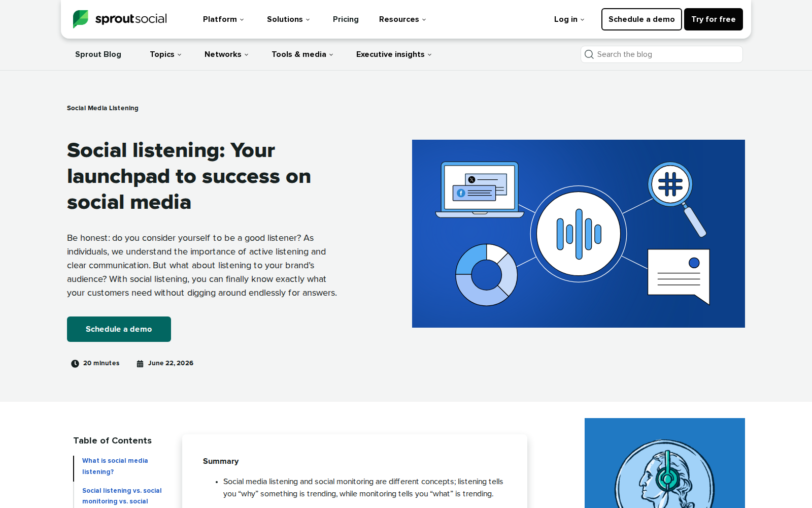Click the sproutsocial wordmark text
This screenshot has width=812, height=508.
coord(131,19)
